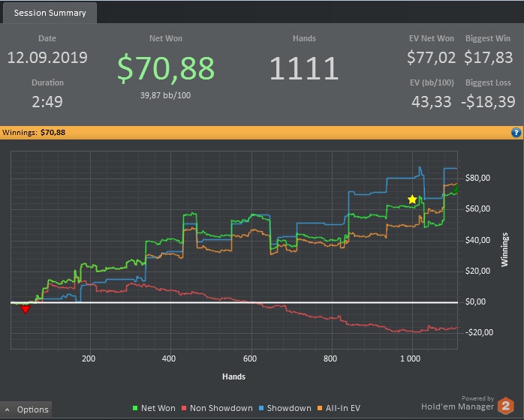The image size is (524, 420).
Task: Click the green upward triangle marker
Action: click(x=455, y=189)
